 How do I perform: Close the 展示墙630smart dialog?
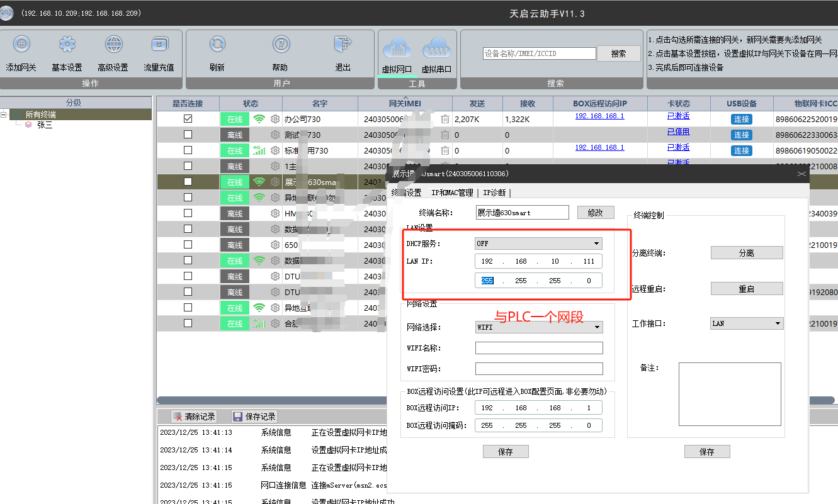(801, 174)
